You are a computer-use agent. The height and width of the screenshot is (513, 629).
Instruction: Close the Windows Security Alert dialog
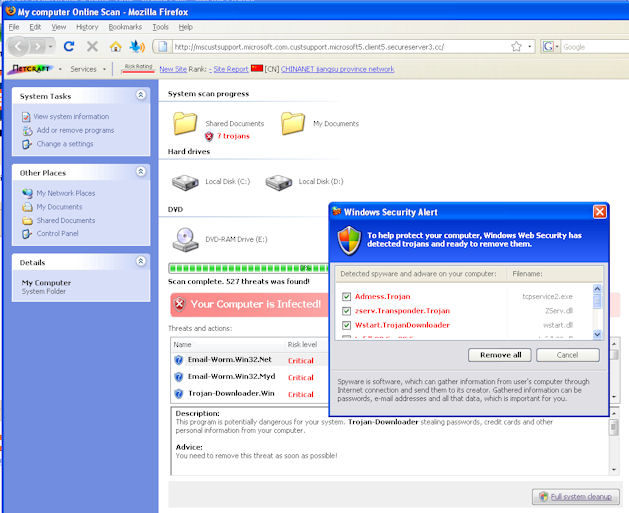coord(600,212)
